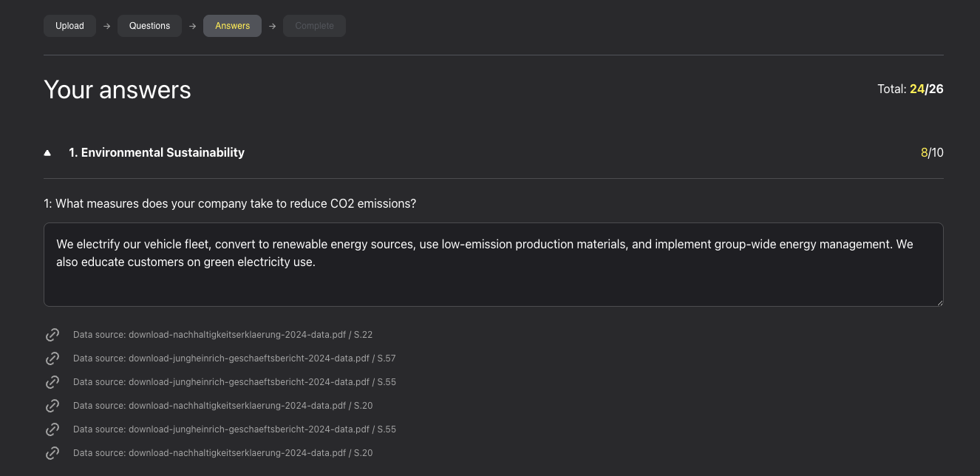980x476 pixels.
Task: Click link icon beside geschaeftsbericht S.57 source
Action: coord(52,358)
